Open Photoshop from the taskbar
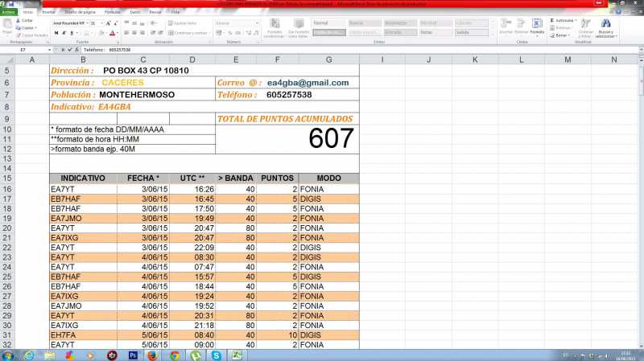644x361 pixels. click(x=133, y=355)
